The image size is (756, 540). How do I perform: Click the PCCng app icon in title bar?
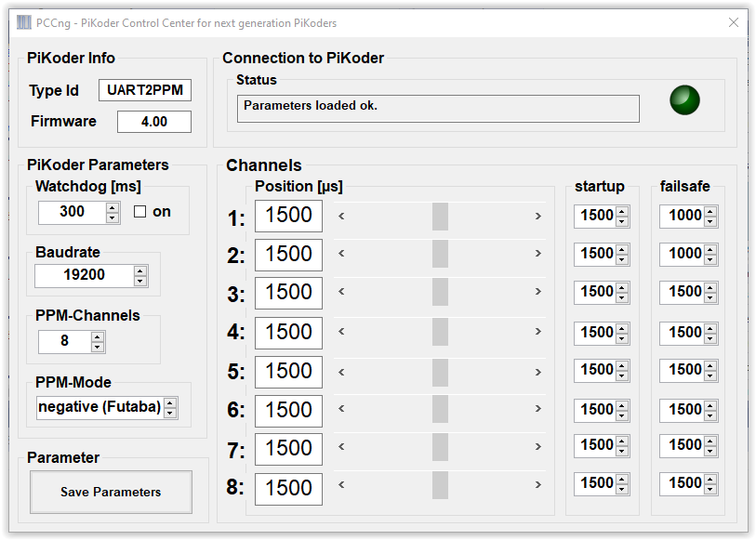pos(23,22)
